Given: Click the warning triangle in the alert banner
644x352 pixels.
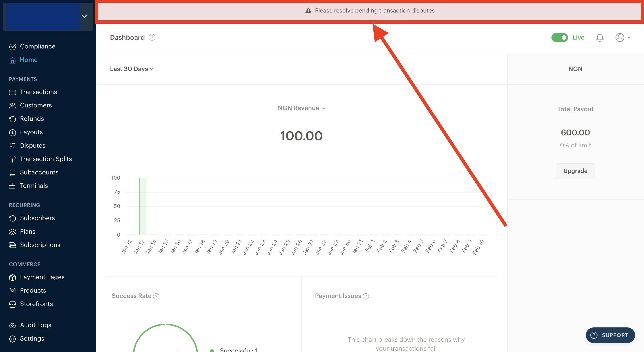Looking at the screenshot, I should (x=308, y=10).
